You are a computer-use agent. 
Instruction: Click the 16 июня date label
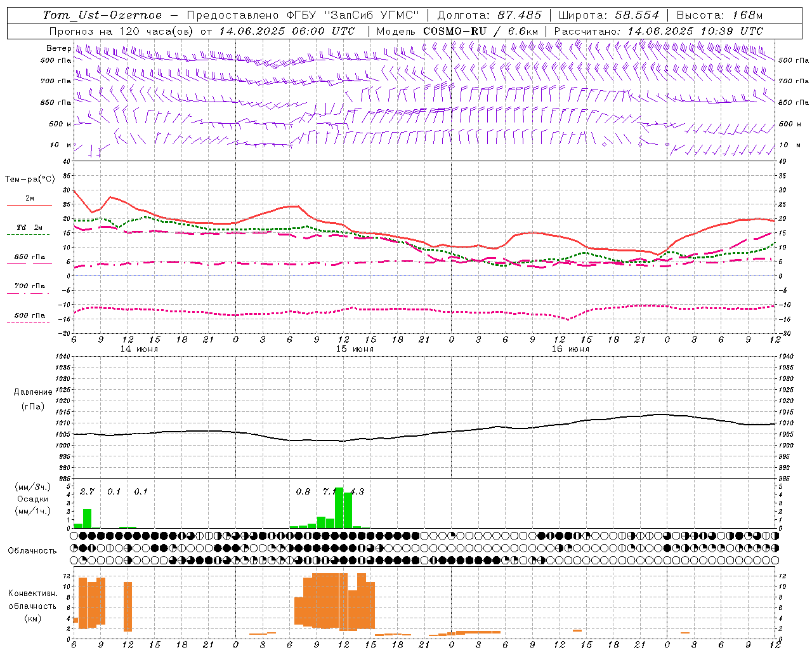(x=570, y=349)
